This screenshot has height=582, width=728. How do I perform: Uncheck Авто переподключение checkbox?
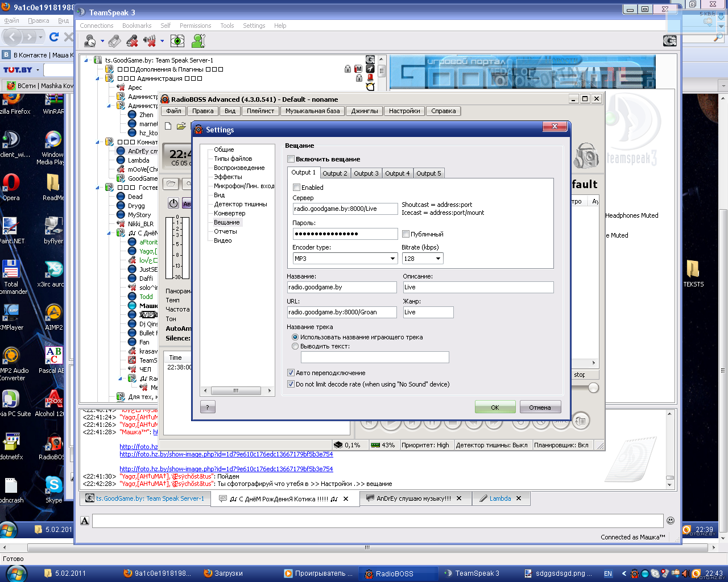coord(291,373)
